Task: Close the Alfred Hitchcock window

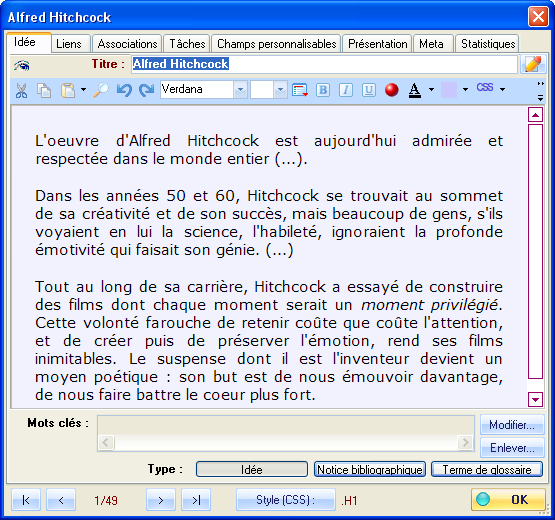Action: [x=538, y=17]
